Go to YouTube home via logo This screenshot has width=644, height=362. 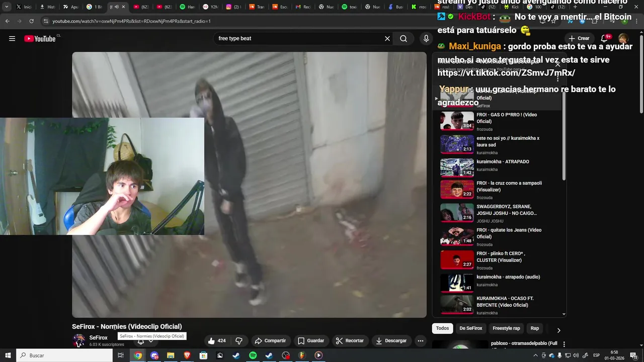(x=40, y=39)
